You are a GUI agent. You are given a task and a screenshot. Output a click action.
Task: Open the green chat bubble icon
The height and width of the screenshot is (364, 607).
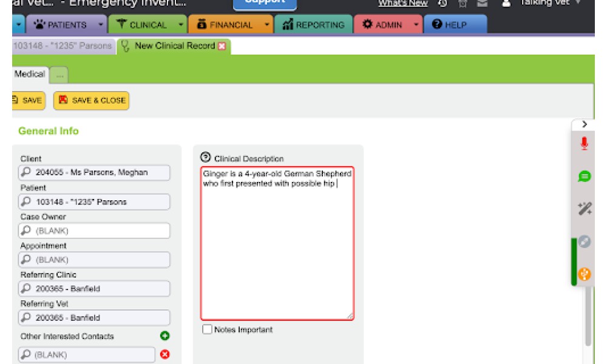coord(584,177)
